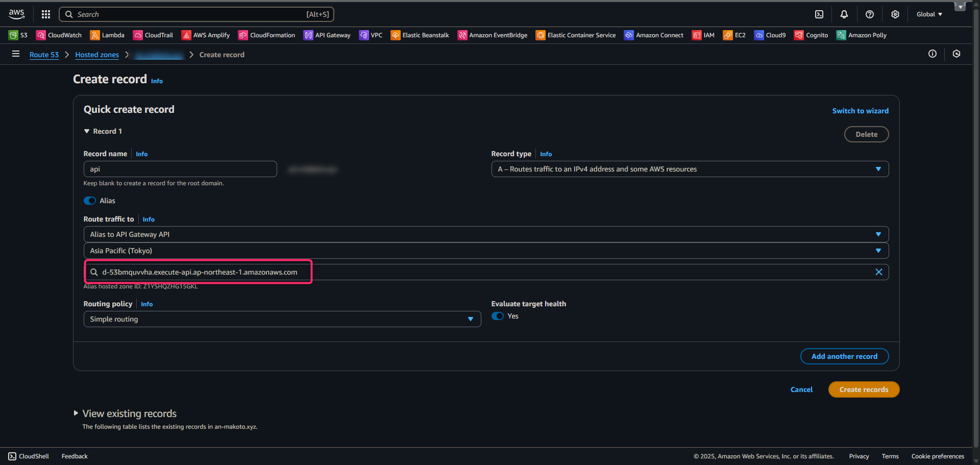Open the Elastic Container Service shortcut
The width and height of the screenshot is (980, 465).
576,35
